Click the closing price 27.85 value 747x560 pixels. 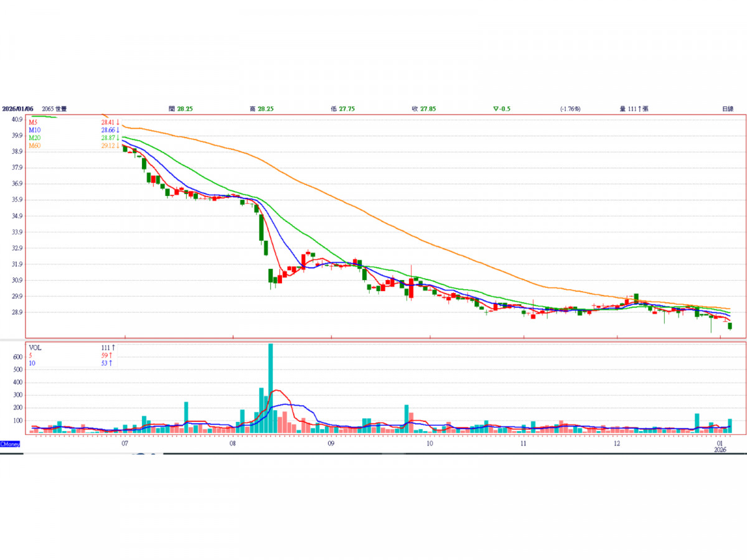coord(428,108)
